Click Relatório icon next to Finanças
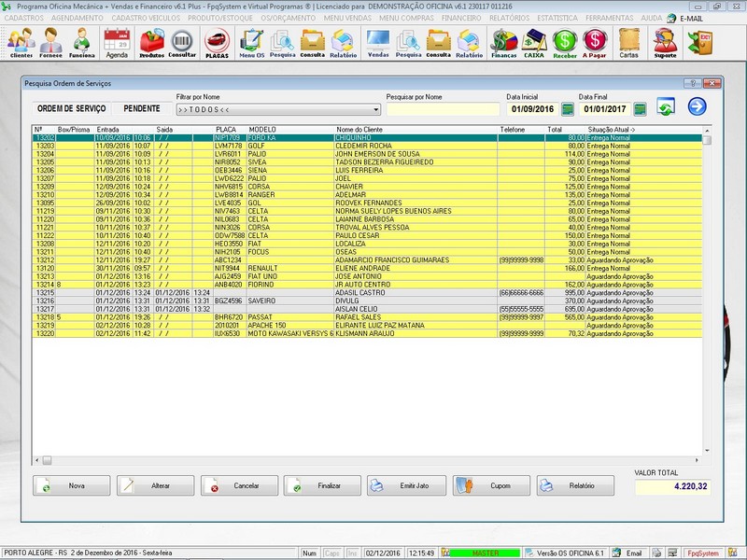 point(469,43)
